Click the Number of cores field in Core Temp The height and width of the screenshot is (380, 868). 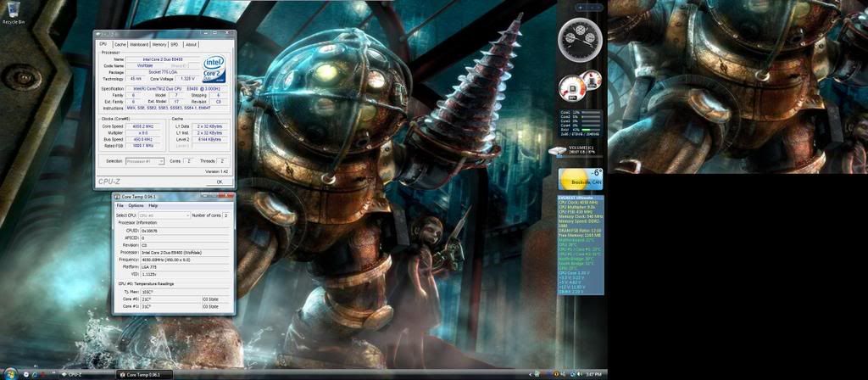(x=225, y=215)
